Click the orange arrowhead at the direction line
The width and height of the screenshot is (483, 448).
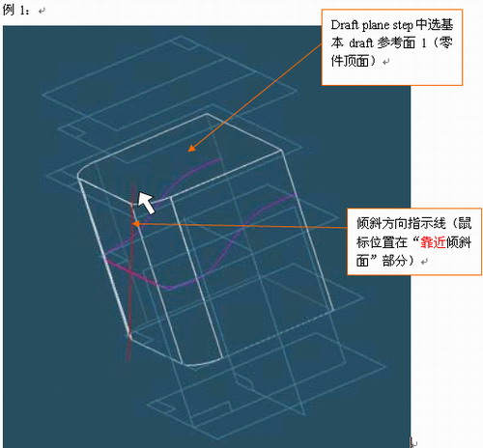click(136, 224)
